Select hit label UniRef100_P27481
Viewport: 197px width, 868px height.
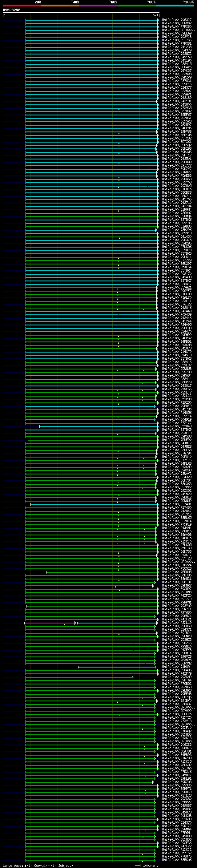(x=177, y=504)
